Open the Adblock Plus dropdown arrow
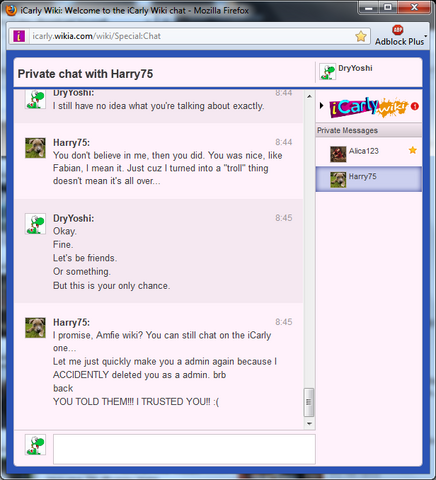This screenshot has height=480, width=436. tap(425, 36)
